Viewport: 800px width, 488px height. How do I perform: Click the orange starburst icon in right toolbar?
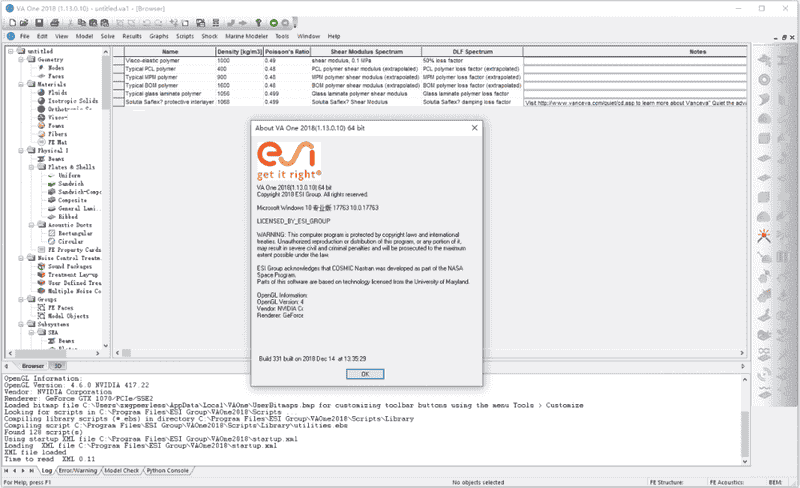click(764, 235)
